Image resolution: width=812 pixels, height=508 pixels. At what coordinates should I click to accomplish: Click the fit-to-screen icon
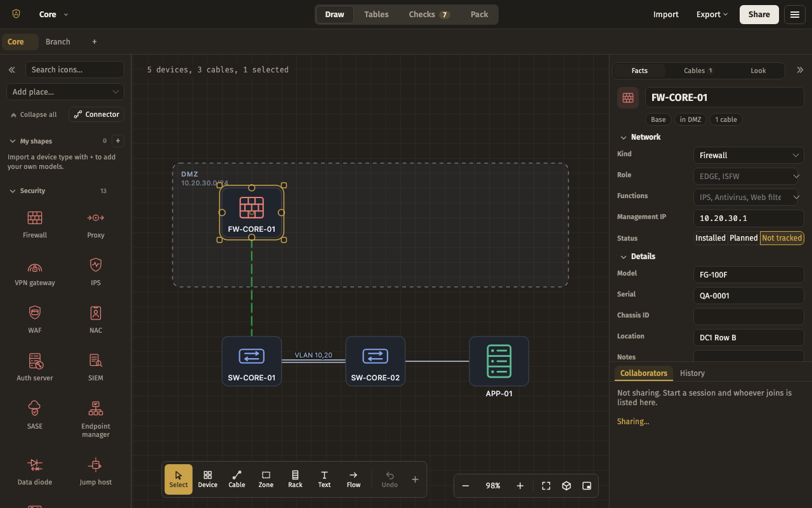tap(546, 486)
